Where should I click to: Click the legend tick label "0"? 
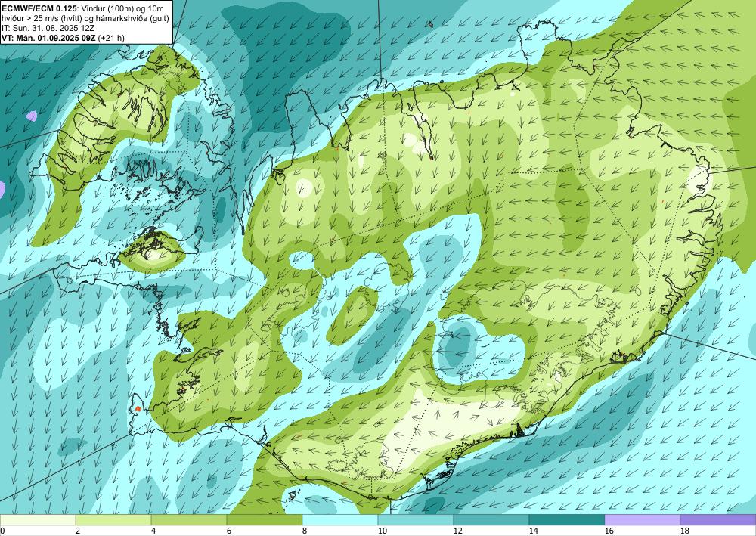coord(2,531)
